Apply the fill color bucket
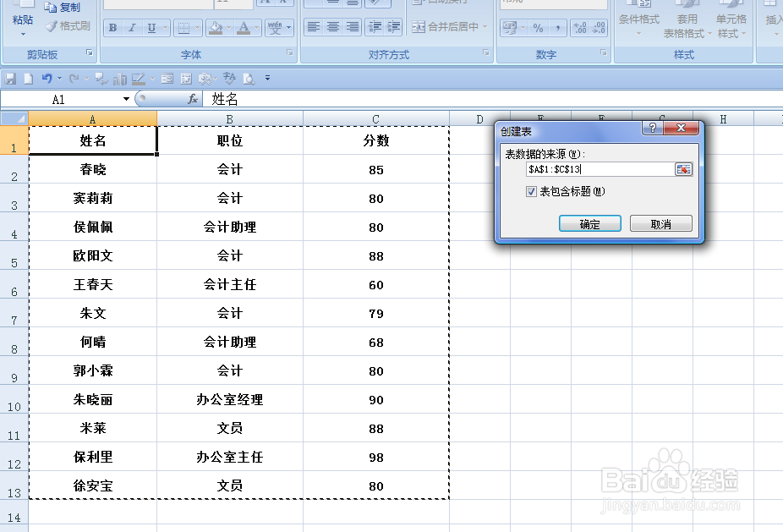This screenshot has width=783, height=532. [x=216, y=27]
